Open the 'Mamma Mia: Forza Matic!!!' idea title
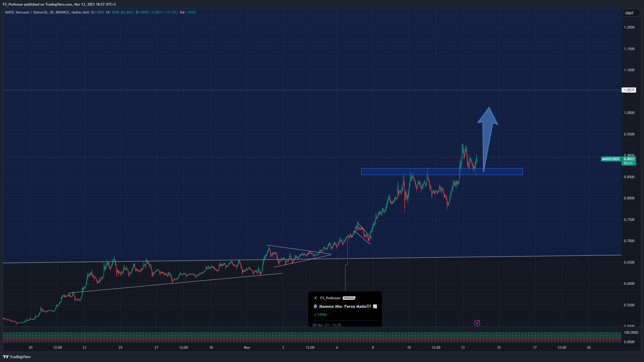This screenshot has height=362, width=644. point(345,306)
